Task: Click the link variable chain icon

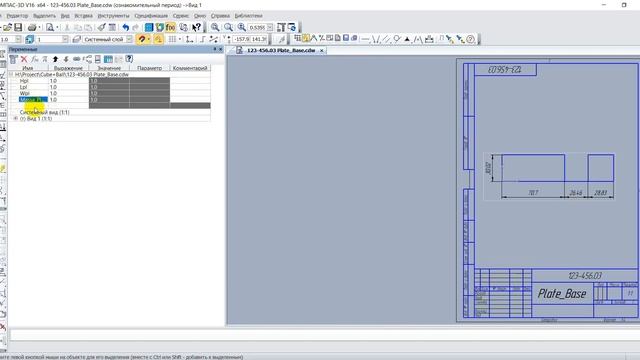Action: (76, 59)
